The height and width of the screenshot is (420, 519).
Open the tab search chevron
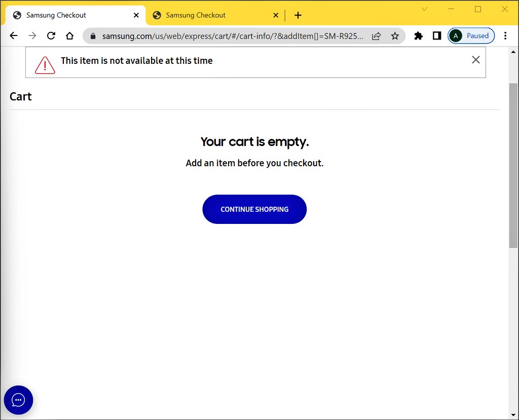(424, 9)
